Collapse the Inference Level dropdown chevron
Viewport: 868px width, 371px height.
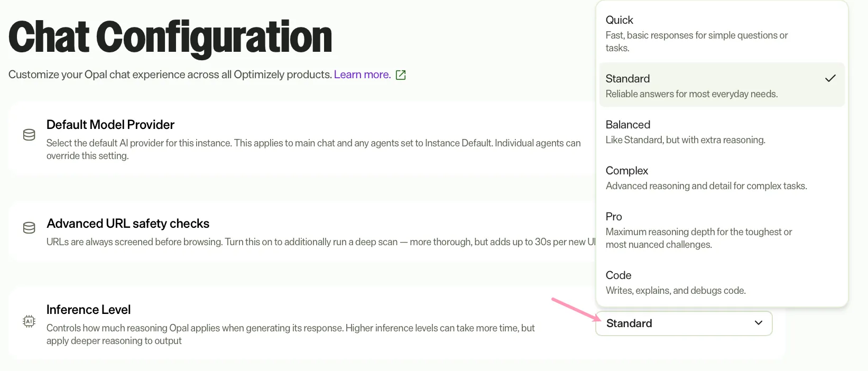pos(759,323)
